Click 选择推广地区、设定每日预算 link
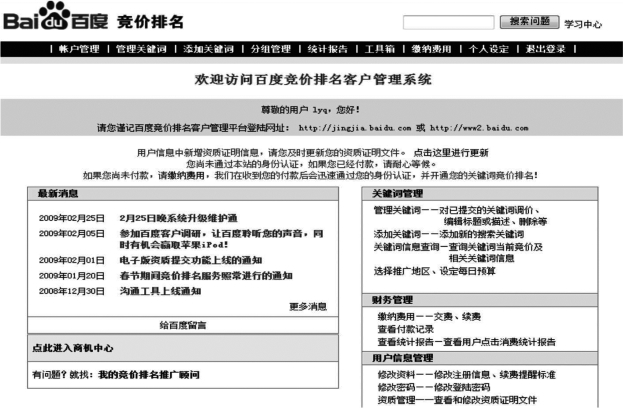The height and width of the screenshot is (408, 623). coord(435,271)
